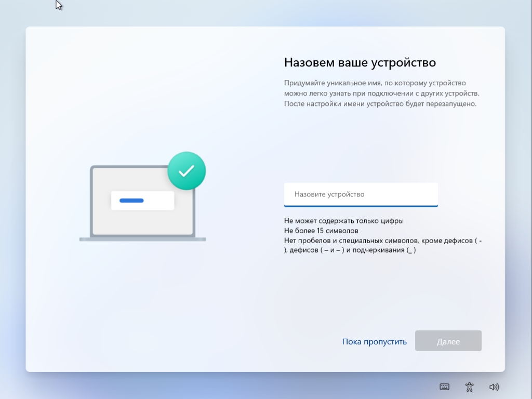The width and height of the screenshot is (532, 399).
Task: Click the "можно легко узнать" description line
Action: coord(382,93)
